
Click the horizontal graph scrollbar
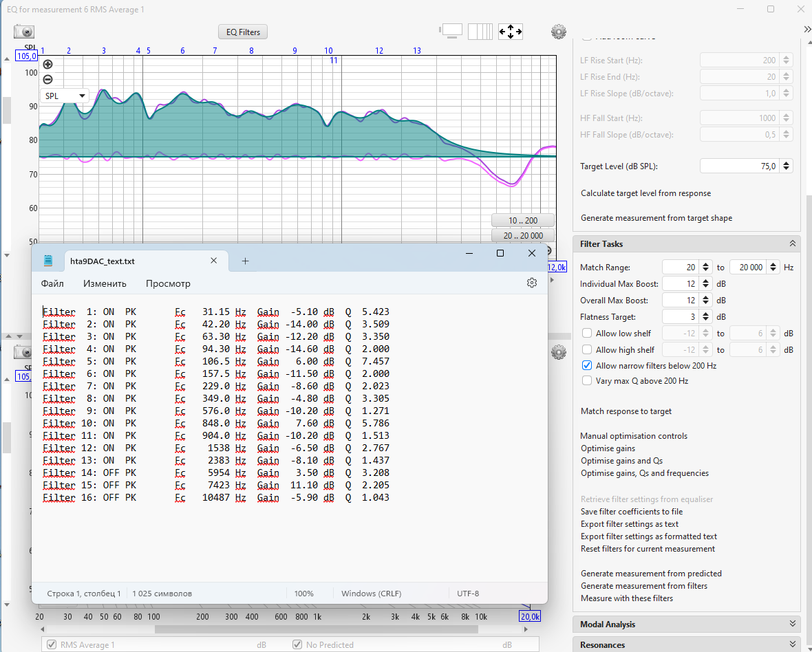(x=316, y=629)
